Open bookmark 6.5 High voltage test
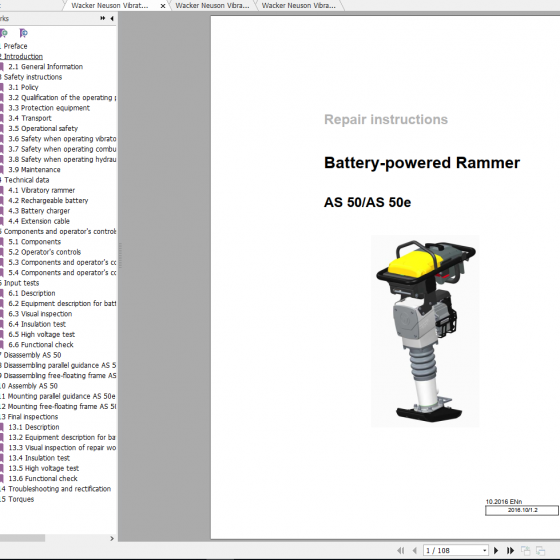 pyautogui.click(x=41, y=334)
